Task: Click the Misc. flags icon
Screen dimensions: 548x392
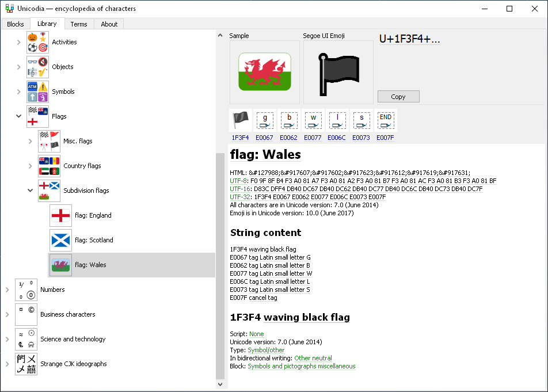Action: point(50,141)
